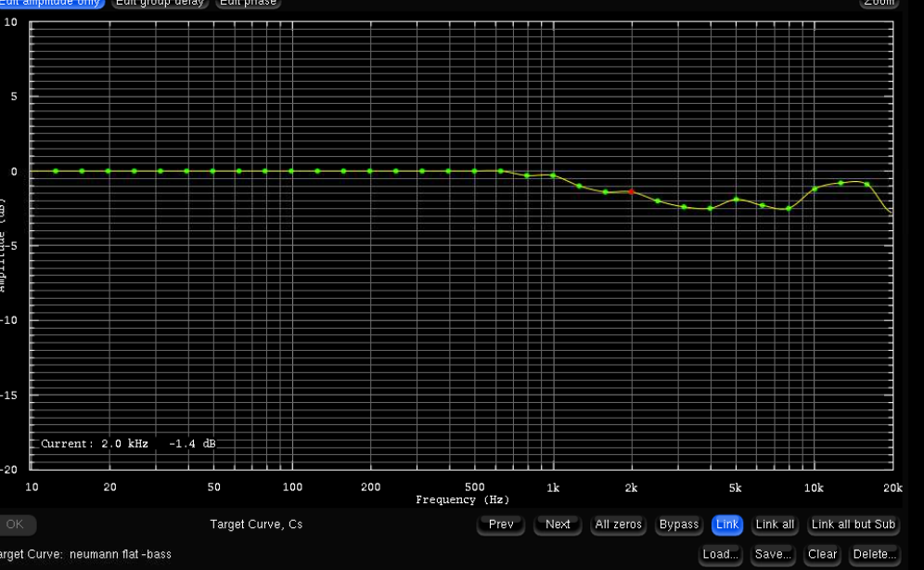Screen dimensions: 924x570
Task: Switch to Edit group delay mode
Action: [x=160, y=3]
